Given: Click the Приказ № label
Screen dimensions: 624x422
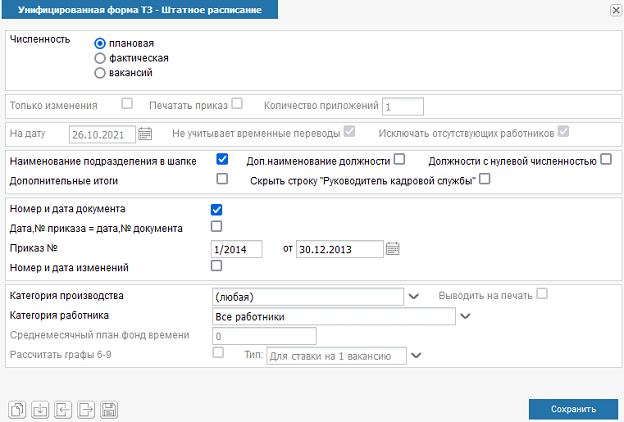Looking at the screenshot, I should [x=34, y=248].
